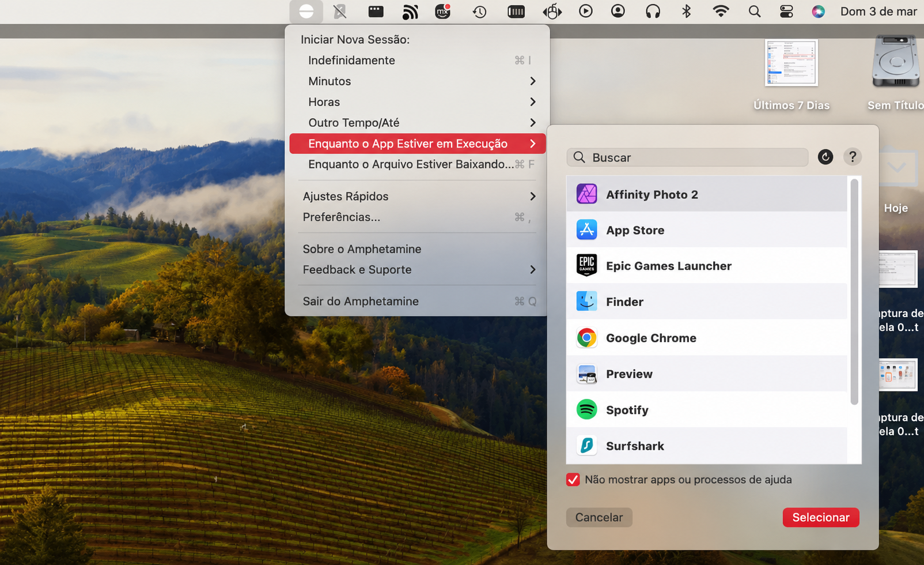Click the refresh icon beside the search field
This screenshot has width=924, height=565.
pyautogui.click(x=825, y=157)
